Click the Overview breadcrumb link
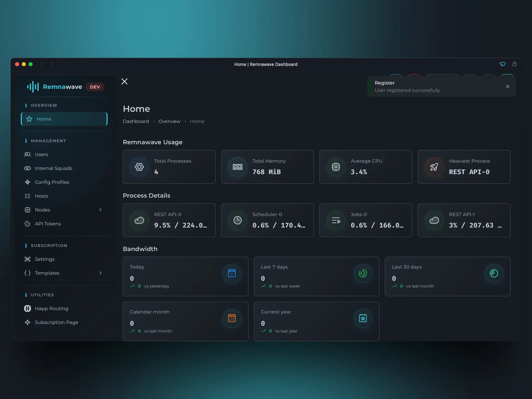Image resolution: width=532 pixels, height=399 pixels. point(169,121)
